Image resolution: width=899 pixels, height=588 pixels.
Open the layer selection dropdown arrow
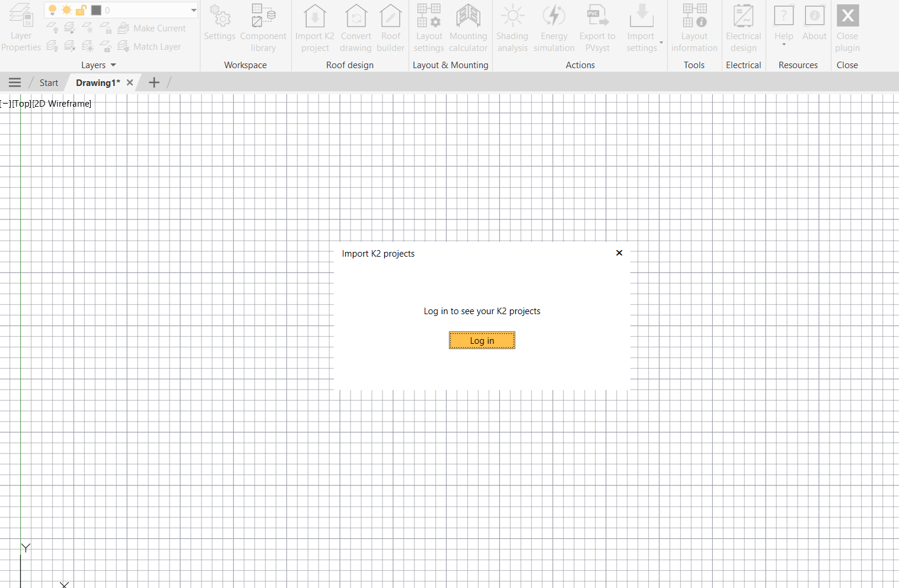coord(193,10)
